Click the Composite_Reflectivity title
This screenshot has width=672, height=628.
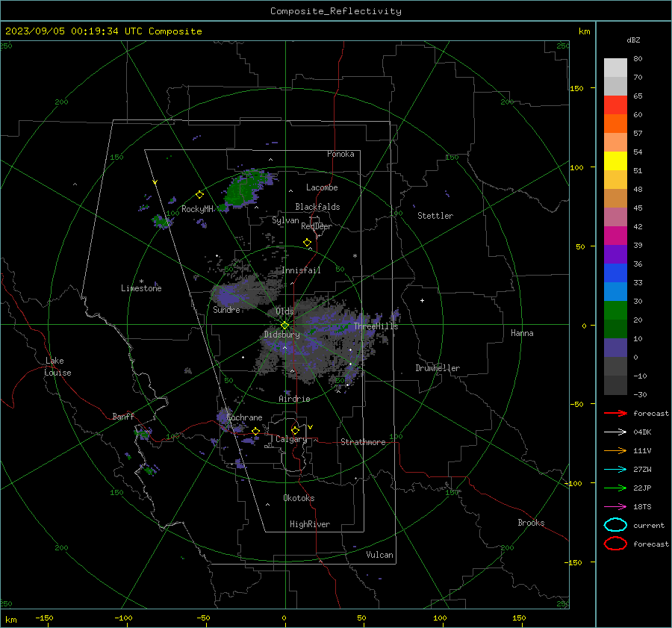(x=335, y=11)
